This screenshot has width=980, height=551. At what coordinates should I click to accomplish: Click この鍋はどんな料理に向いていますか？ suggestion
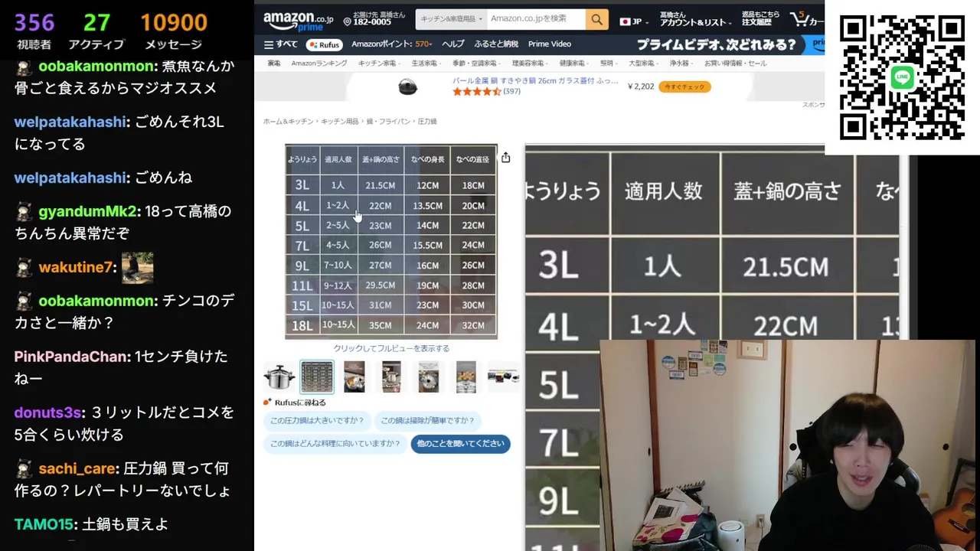pyautogui.click(x=335, y=444)
